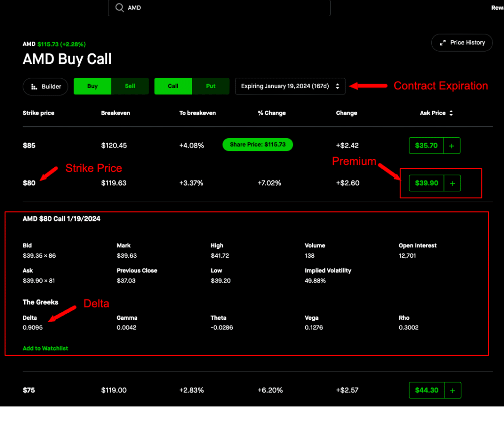Viewport: 504px width, 425px height.
Task: Click The Greeks section heading
Action: 40,303
